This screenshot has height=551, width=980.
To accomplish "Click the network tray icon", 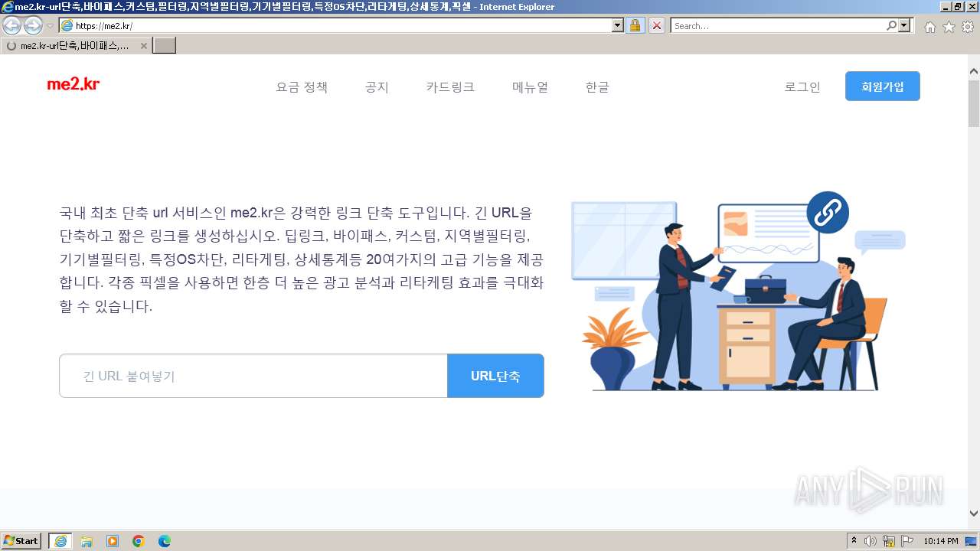I will point(889,541).
